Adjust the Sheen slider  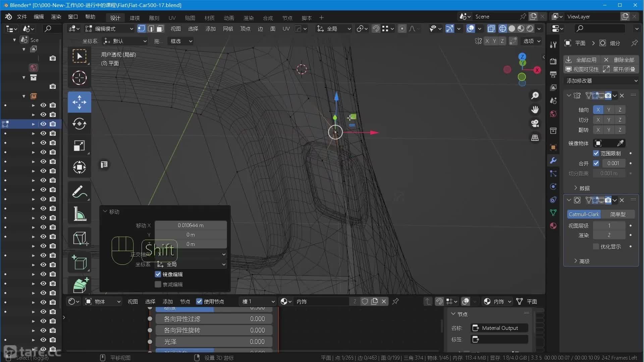[x=214, y=342]
